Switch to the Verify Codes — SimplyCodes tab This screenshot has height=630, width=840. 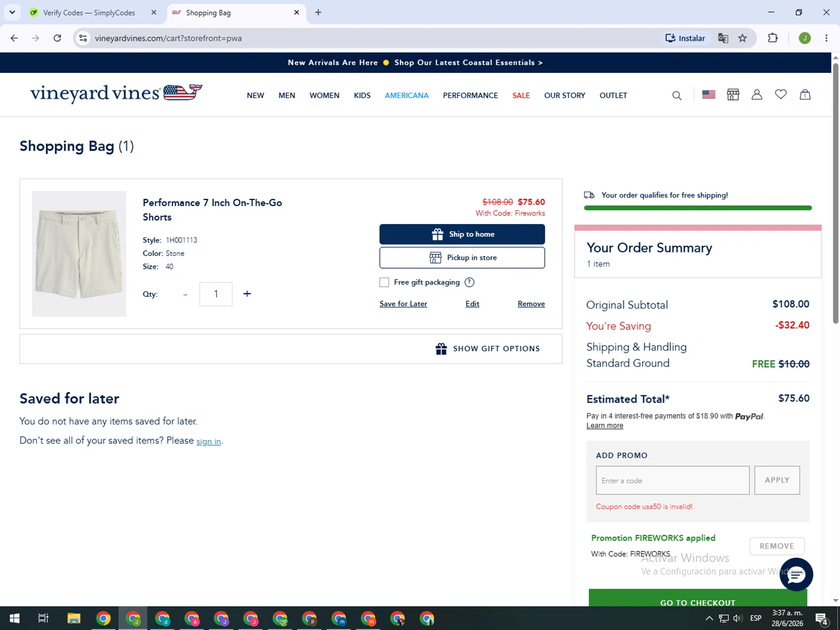pyautogui.click(x=90, y=12)
